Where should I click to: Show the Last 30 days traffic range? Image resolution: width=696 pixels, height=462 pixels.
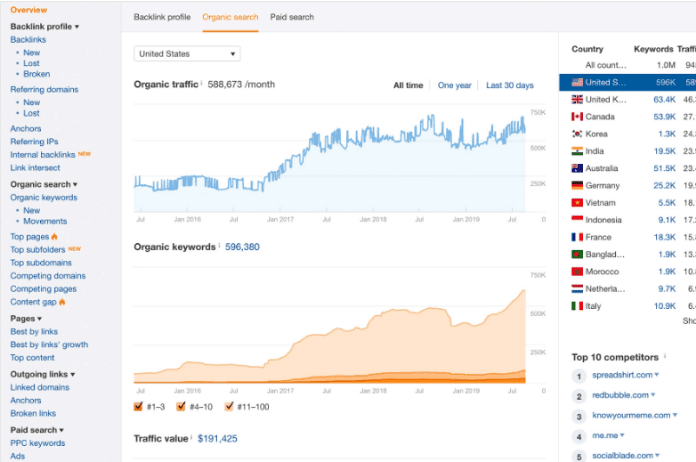pos(510,85)
